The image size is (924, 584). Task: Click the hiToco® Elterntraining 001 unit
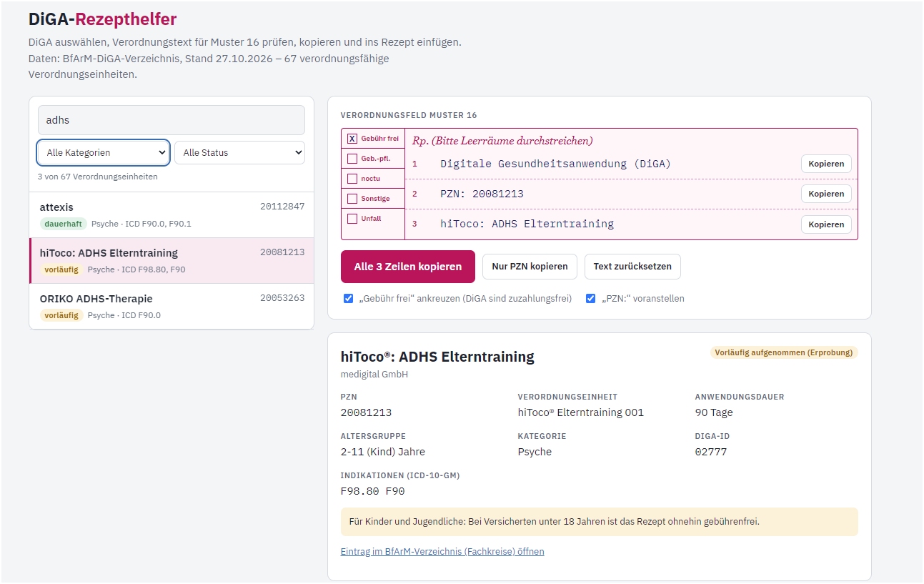tap(581, 412)
